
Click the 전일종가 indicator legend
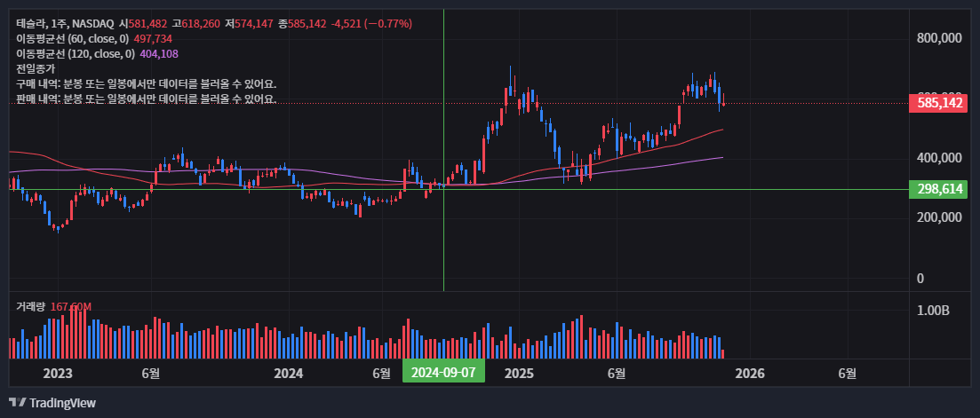tap(36, 68)
